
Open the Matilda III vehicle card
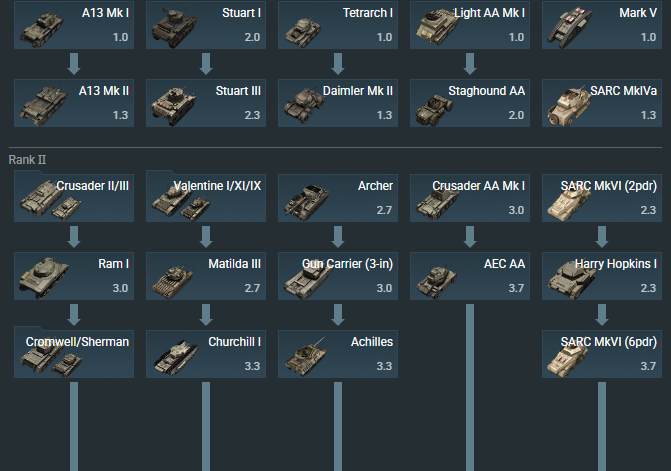(x=206, y=276)
